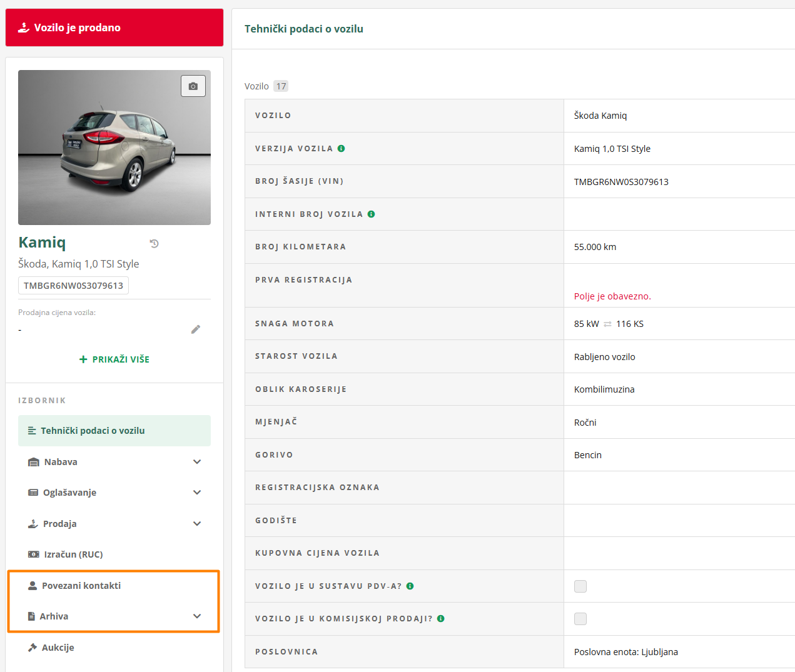Click the Prva registracija empty field
This screenshot has height=672, width=795.
pyautogui.click(x=679, y=279)
